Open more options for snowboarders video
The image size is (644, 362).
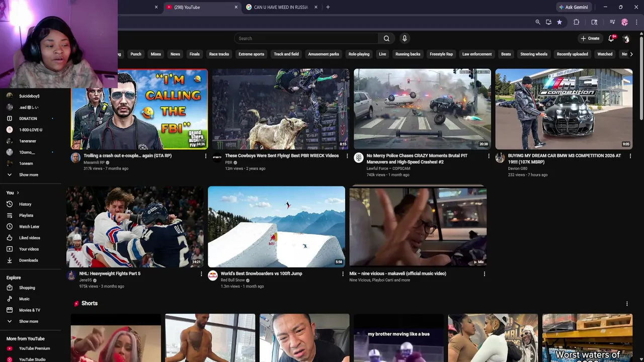[x=343, y=274]
